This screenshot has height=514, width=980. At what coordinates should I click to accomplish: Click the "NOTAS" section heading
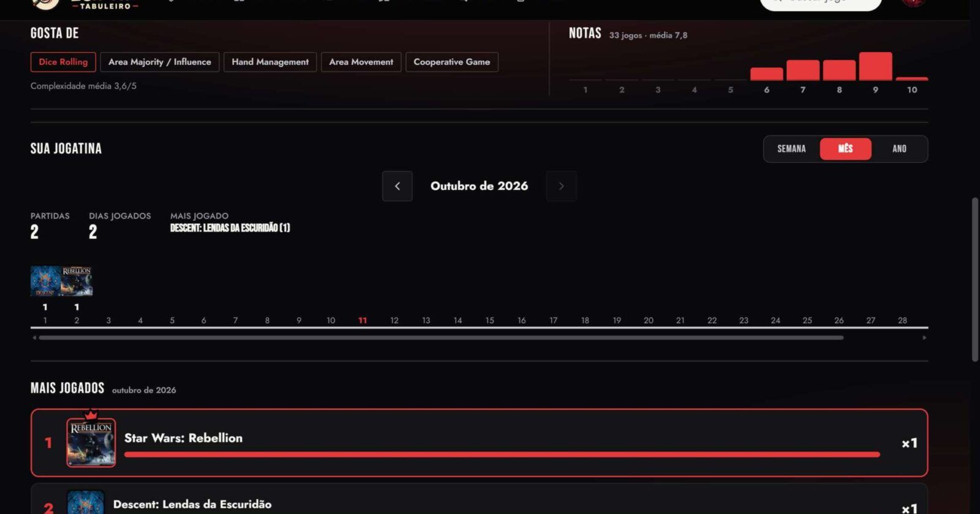click(585, 33)
